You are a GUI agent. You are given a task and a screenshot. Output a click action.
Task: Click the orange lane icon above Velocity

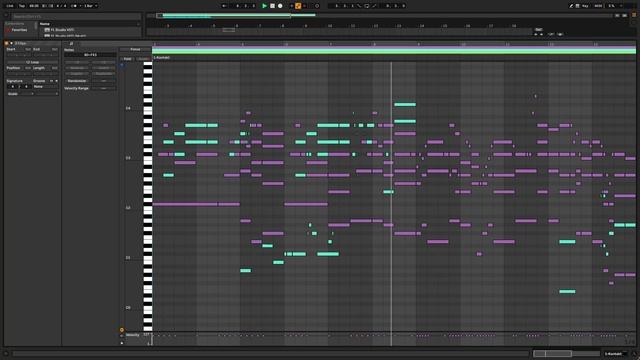tap(122, 329)
